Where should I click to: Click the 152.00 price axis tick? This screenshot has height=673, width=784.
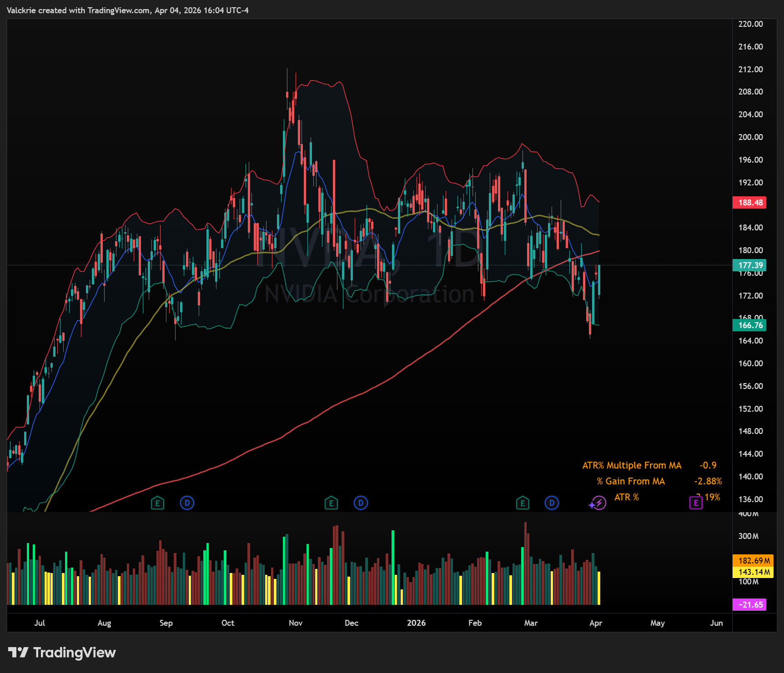pos(750,409)
